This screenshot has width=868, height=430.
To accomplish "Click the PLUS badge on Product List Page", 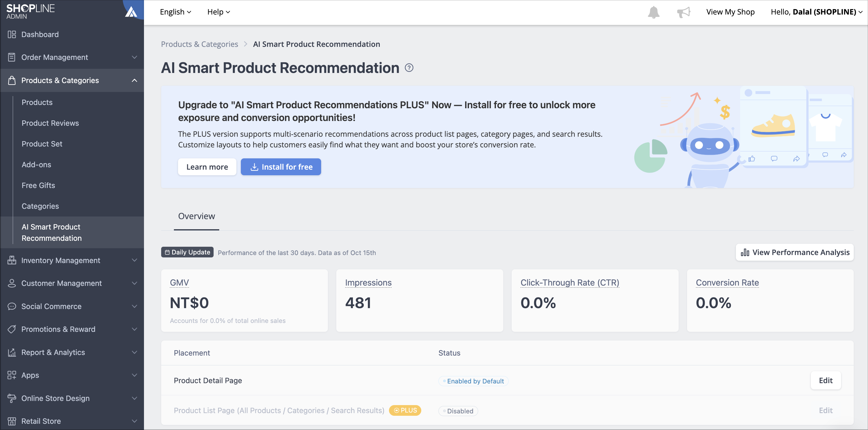I will click(405, 410).
